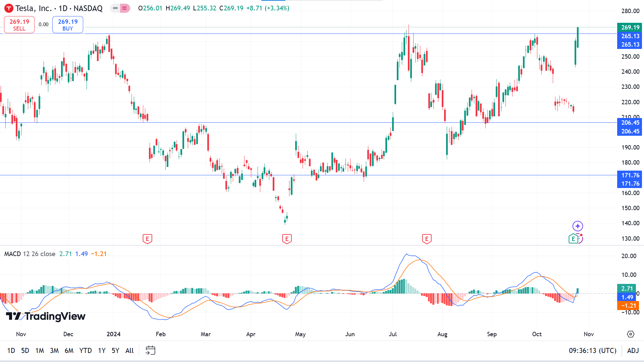Click the TradingView logo
Screen dimensions: 644x362
point(46,316)
